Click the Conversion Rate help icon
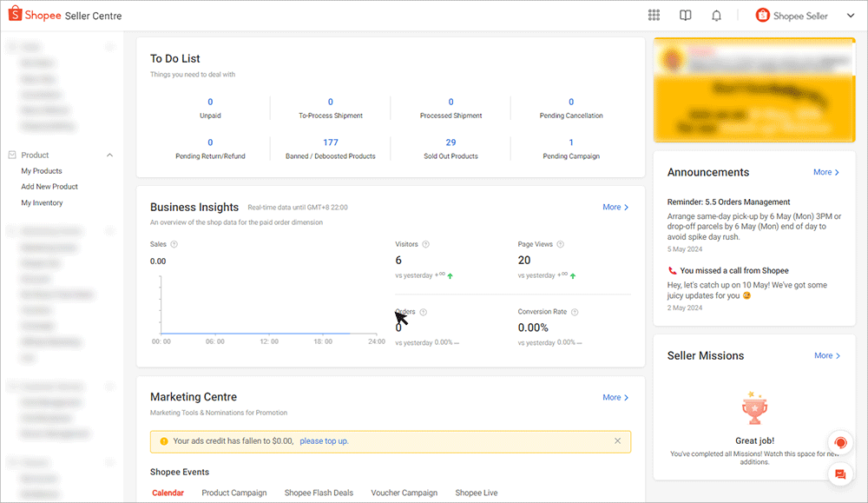 pyautogui.click(x=575, y=312)
